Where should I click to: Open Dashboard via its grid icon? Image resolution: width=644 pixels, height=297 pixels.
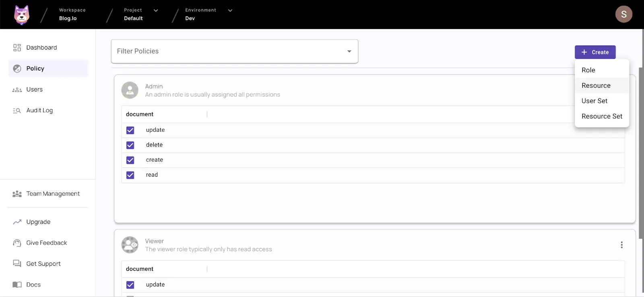pyautogui.click(x=17, y=47)
